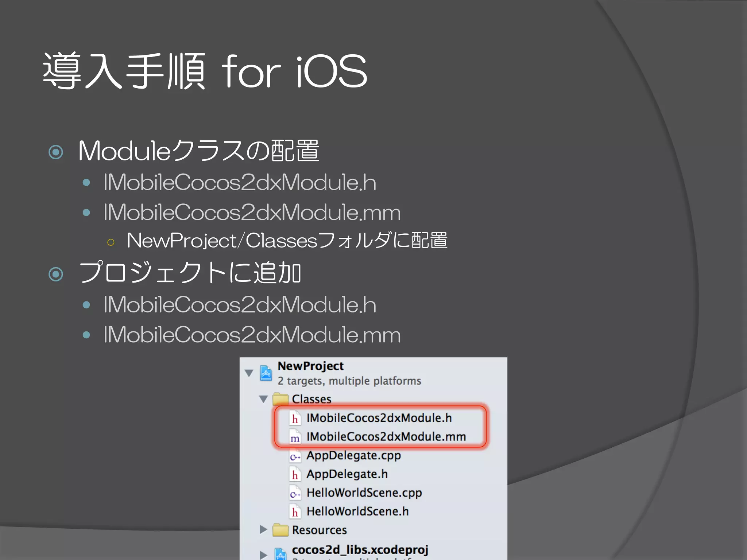Click the AppDelegate.cpp C++ file icon
This screenshot has height=560, width=747.
[295, 456]
